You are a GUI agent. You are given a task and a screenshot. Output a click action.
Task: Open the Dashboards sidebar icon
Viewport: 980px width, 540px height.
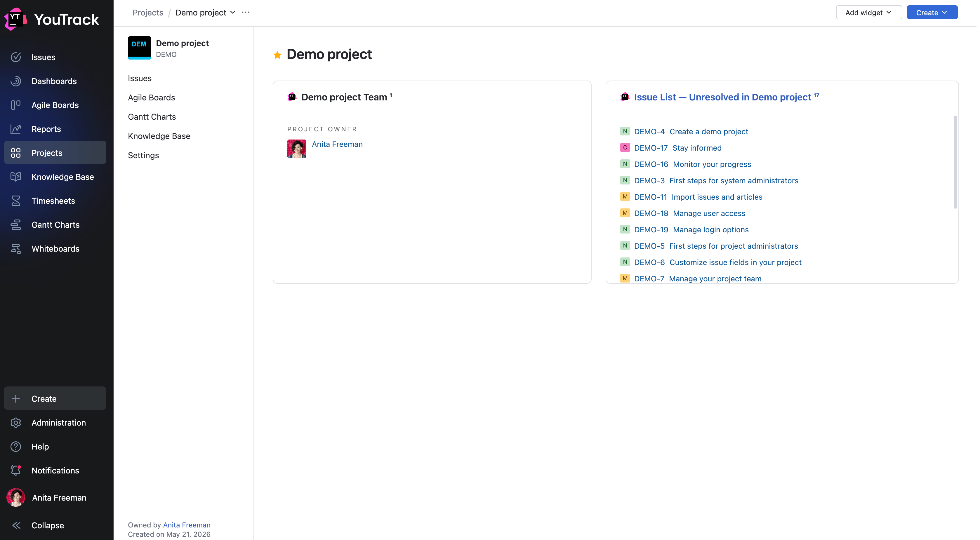pyautogui.click(x=15, y=81)
